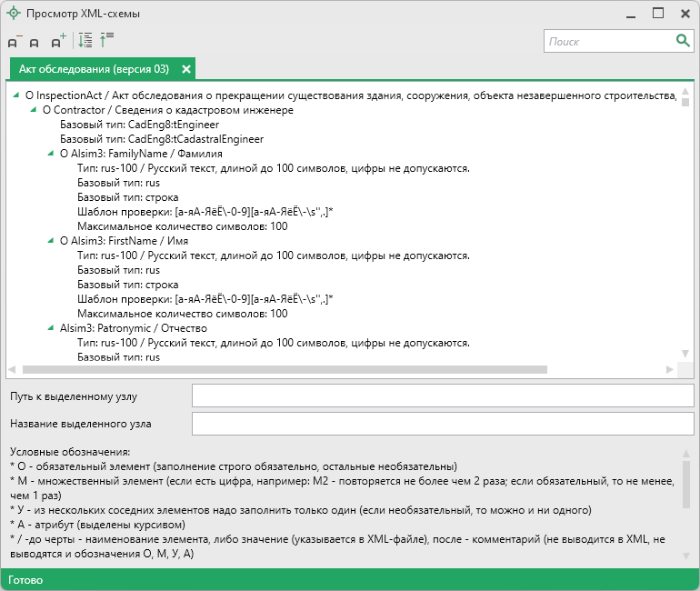Click the app logo icon in title bar
Image resolution: width=700 pixels, height=591 pixels.
point(14,14)
